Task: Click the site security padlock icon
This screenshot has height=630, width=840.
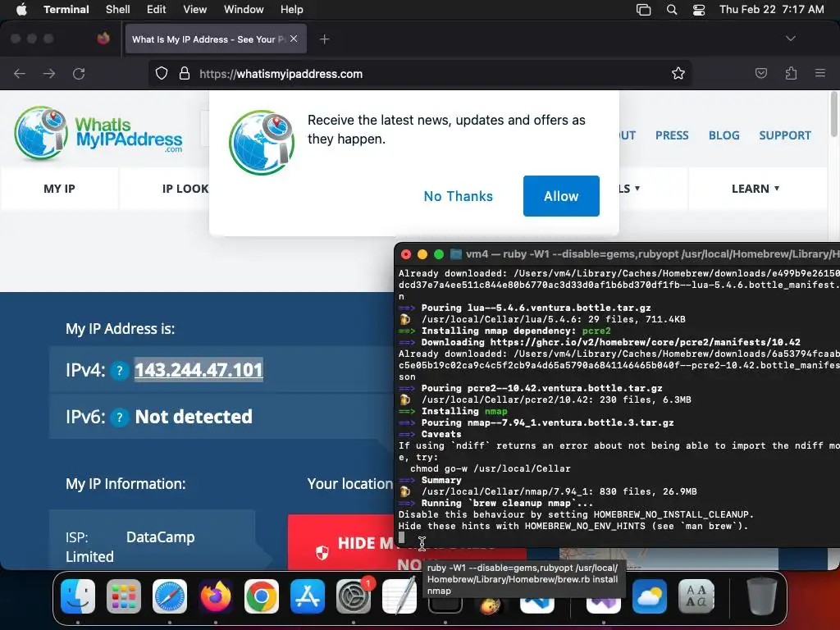Action: click(185, 73)
